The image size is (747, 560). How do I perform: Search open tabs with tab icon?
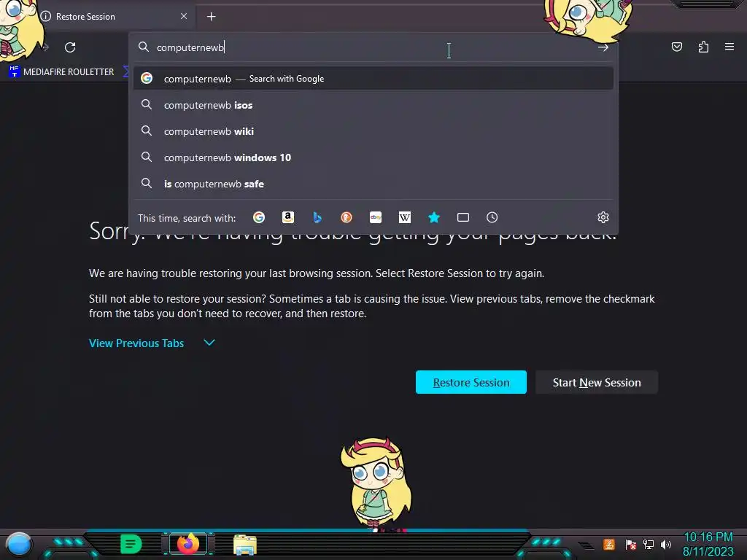(x=463, y=217)
